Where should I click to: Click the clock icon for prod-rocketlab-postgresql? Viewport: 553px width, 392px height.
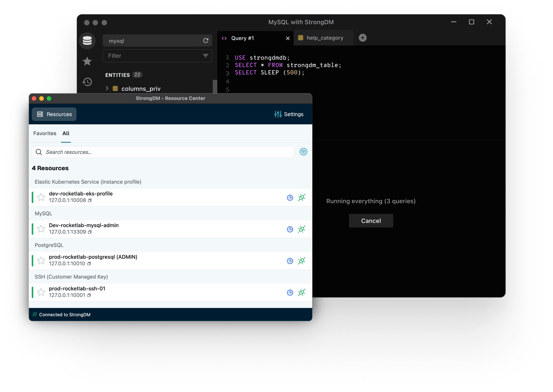tap(290, 261)
